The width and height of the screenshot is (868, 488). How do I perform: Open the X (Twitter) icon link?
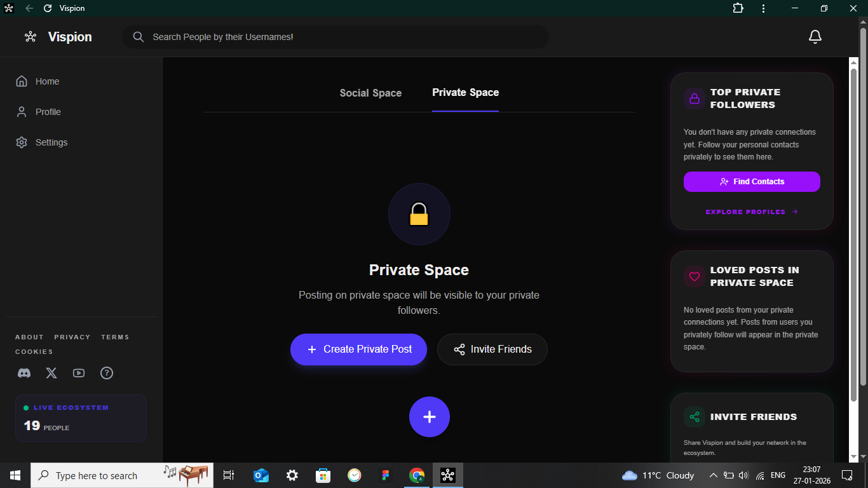pyautogui.click(x=51, y=373)
